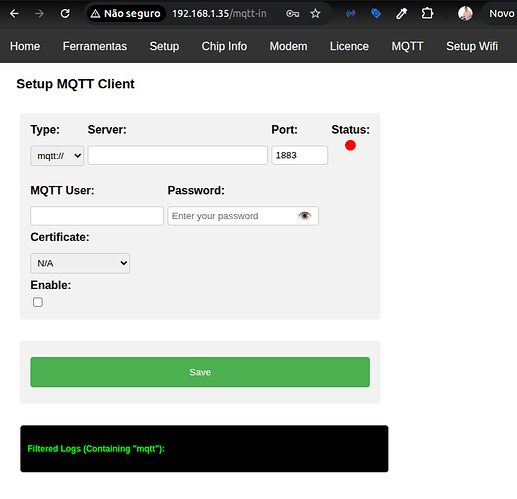Open the Ferramentas menu item
Image resolution: width=517 pixels, height=499 pixels.
pyautogui.click(x=95, y=46)
